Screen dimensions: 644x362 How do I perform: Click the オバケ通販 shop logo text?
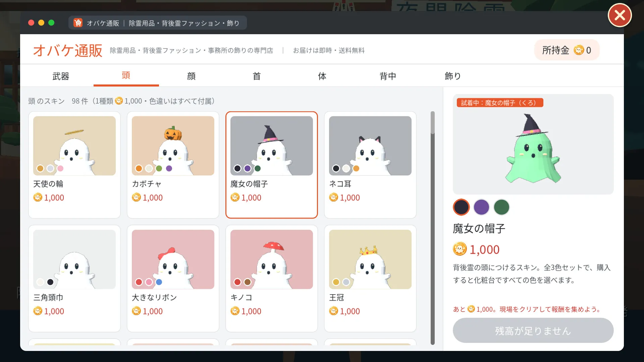coord(68,50)
